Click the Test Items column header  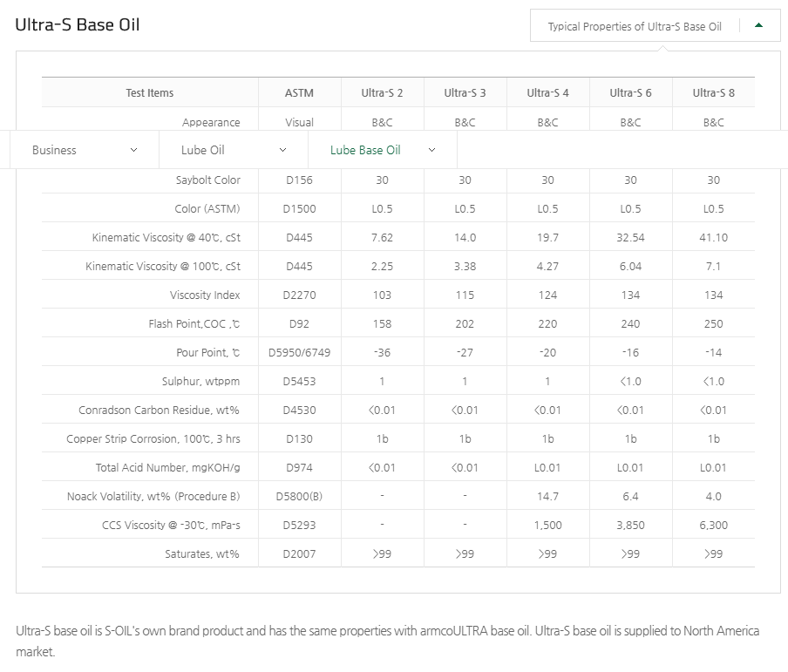pyautogui.click(x=149, y=93)
